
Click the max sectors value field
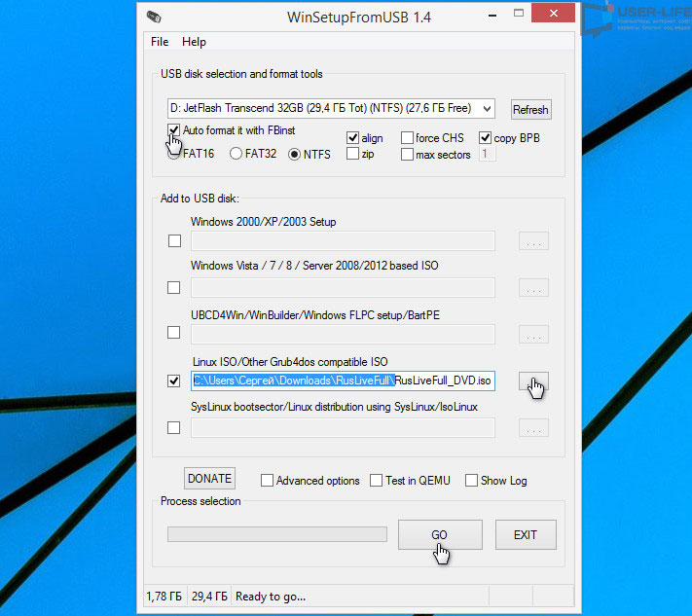tap(488, 154)
